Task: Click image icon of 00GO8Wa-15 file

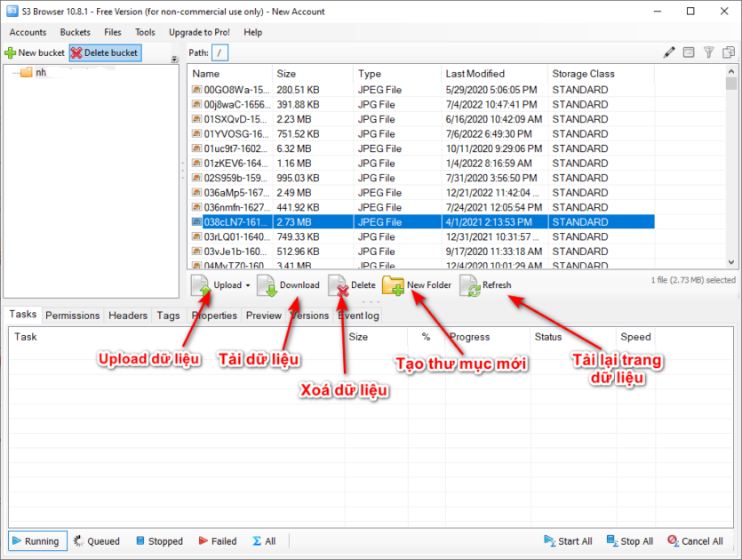Action: click(x=196, y=90)
